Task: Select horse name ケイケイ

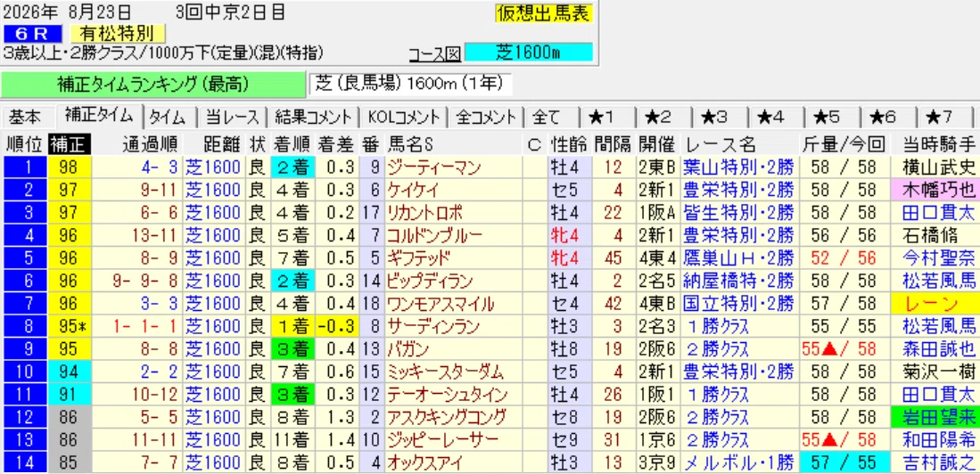Action: point(415,190)
